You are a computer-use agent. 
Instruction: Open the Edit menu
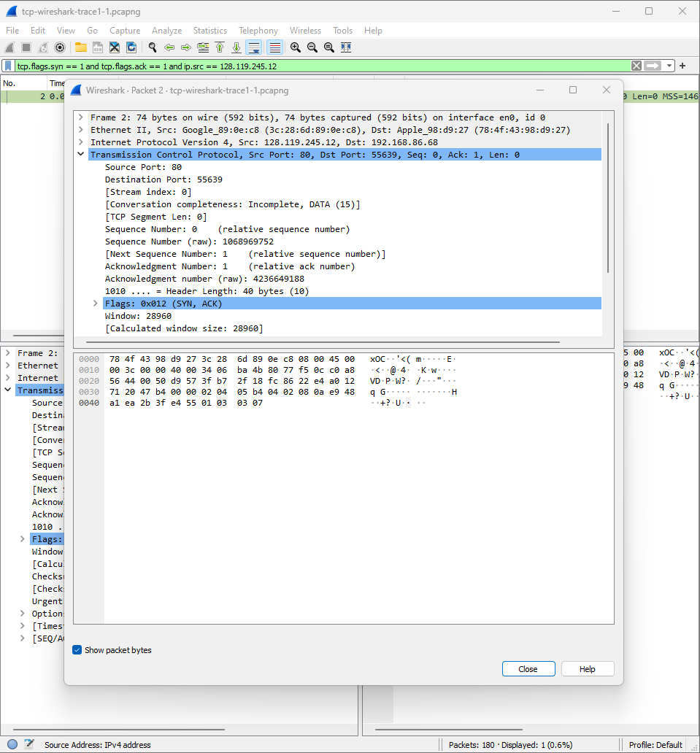point(38,30)
